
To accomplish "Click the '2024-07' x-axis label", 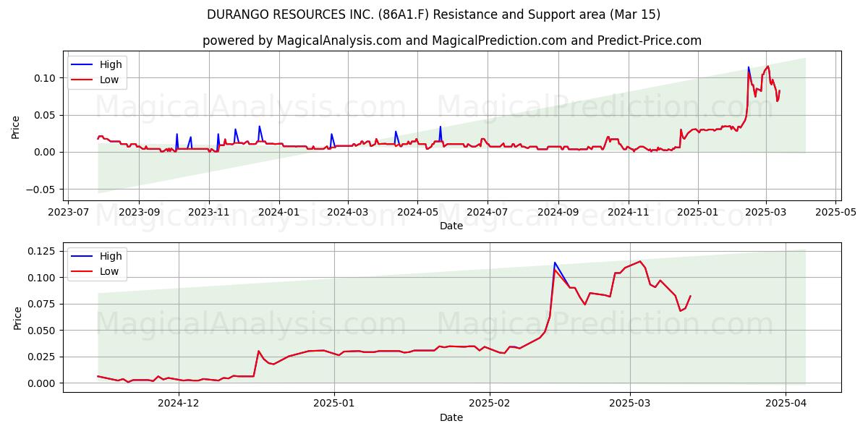I will point(487,213).
